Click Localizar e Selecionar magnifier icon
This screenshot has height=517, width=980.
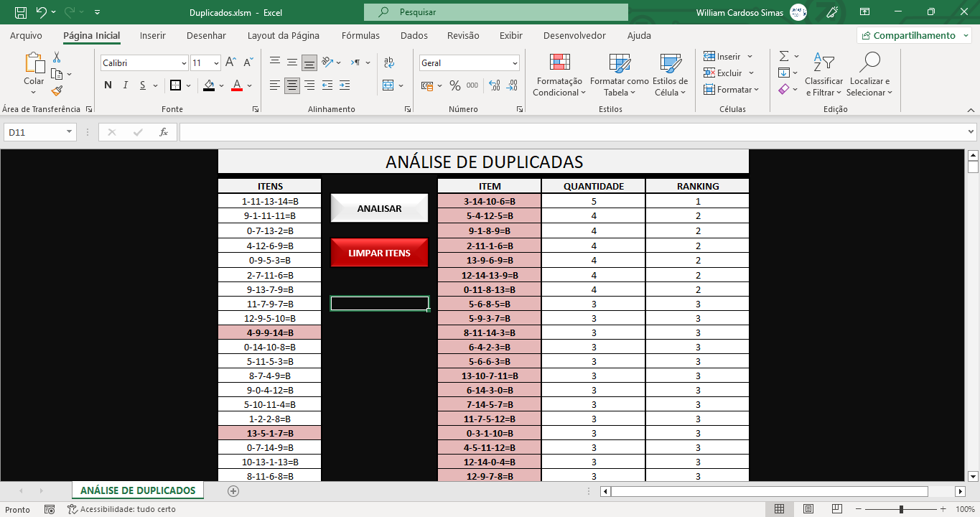870,62
